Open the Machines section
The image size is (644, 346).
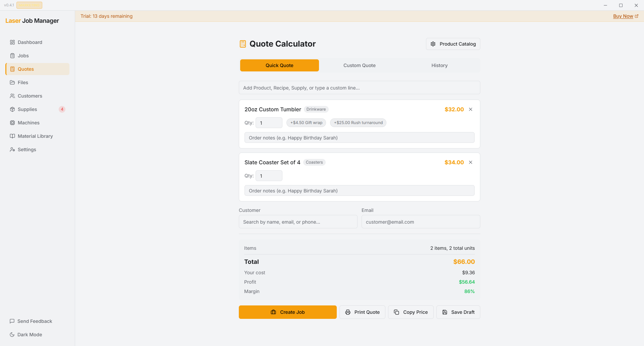29,122
